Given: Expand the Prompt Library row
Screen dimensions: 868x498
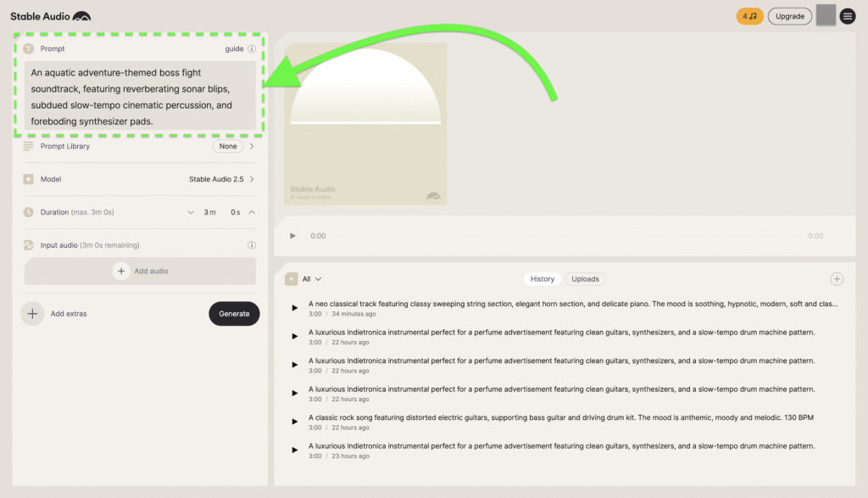Looking at the screenshot, I should pyautogui.click(x=252, y=146).
